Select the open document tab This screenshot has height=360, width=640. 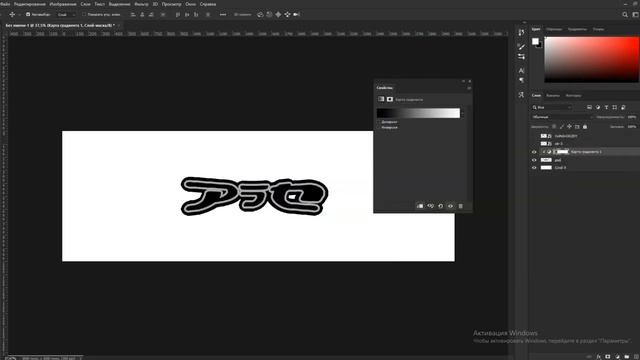60,25
